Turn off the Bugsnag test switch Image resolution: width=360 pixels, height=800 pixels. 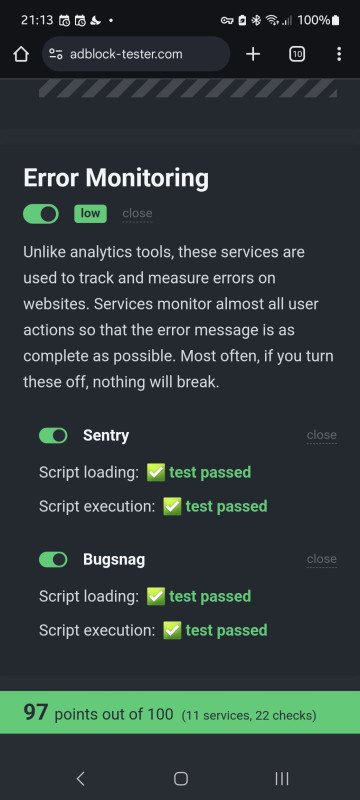pyautogui.click(x=53, y=560)
